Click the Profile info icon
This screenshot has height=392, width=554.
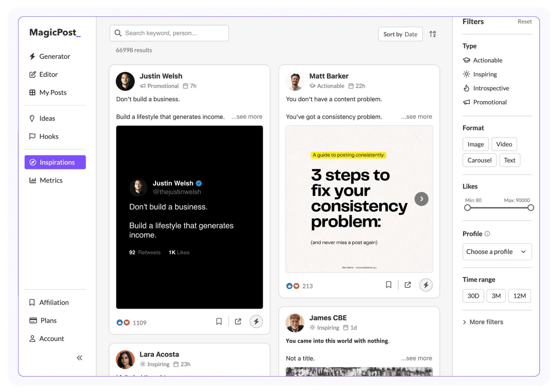click(487, 234)
